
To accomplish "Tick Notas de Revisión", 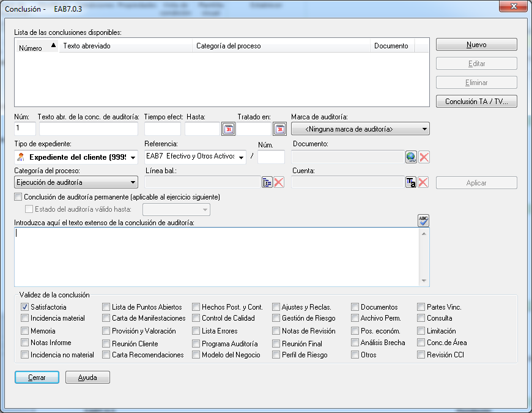I will 276,330.
